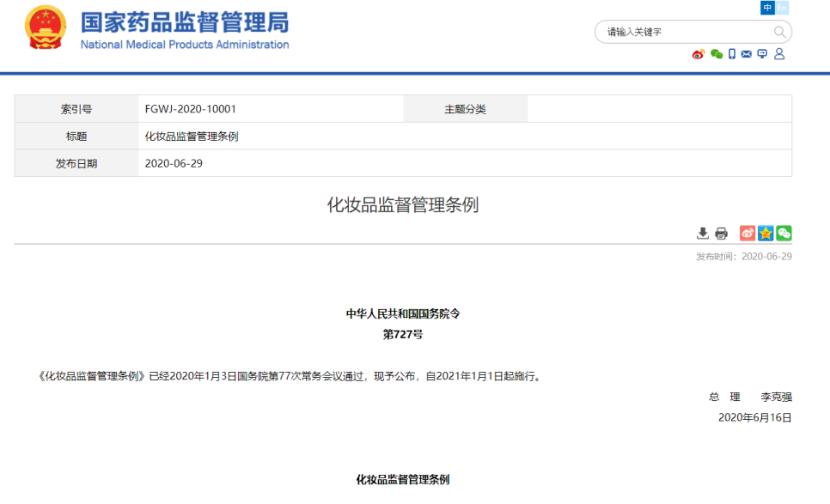Click the email envelope icon

point(747,54)
